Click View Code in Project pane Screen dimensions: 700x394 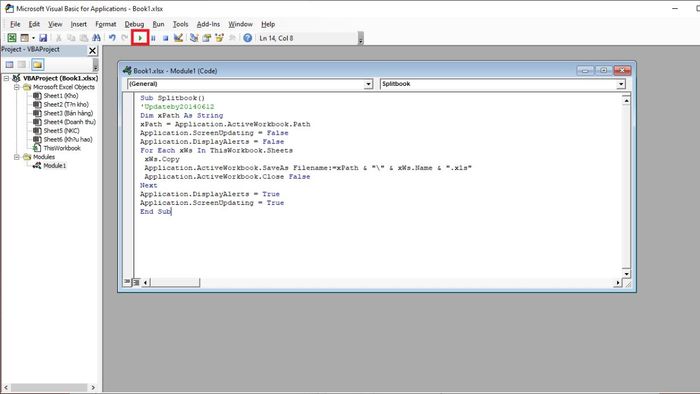9,65
